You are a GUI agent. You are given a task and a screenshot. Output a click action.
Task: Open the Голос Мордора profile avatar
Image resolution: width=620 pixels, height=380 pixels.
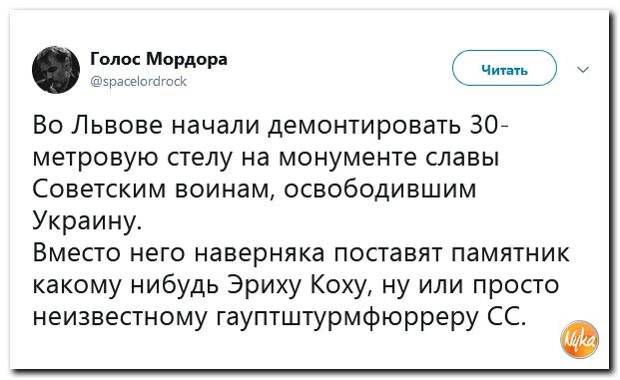(56, 70)
